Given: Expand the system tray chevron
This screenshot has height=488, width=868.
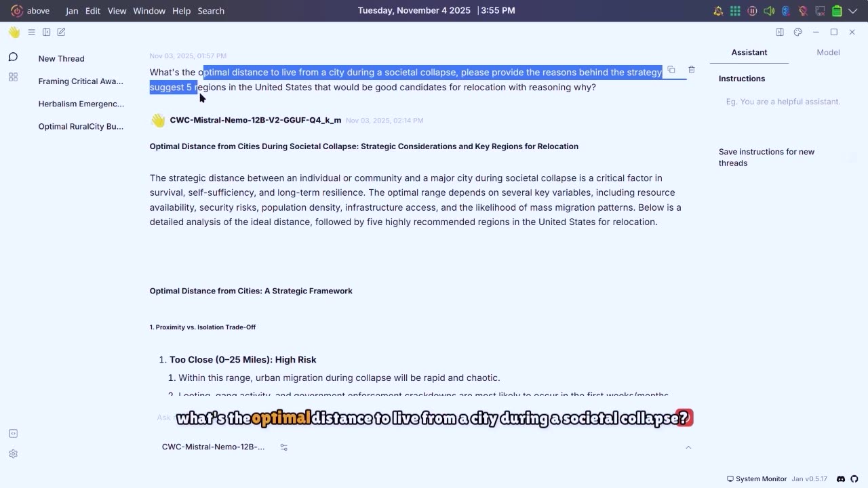Looking at the screenshot, I should [x=853, y=11].
